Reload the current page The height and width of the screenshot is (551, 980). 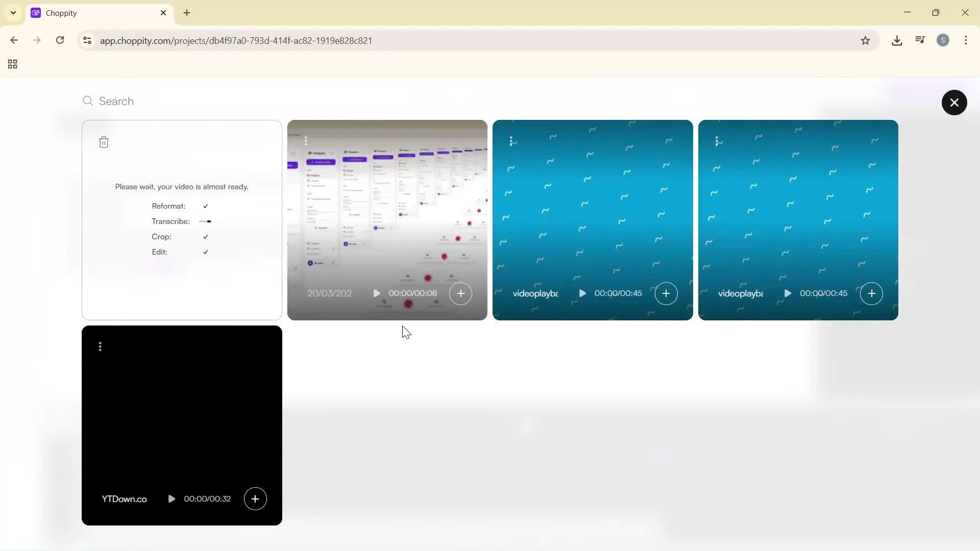click(x=60, y=40)
